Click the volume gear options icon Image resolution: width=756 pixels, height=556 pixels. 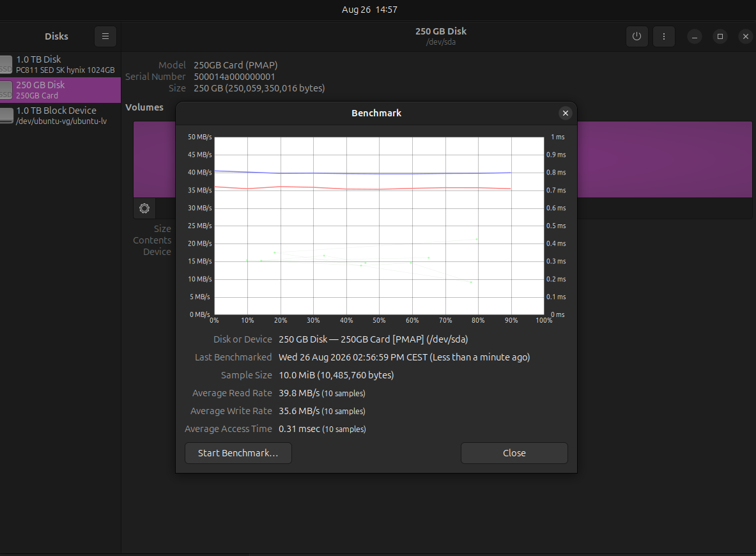(144, 208)
